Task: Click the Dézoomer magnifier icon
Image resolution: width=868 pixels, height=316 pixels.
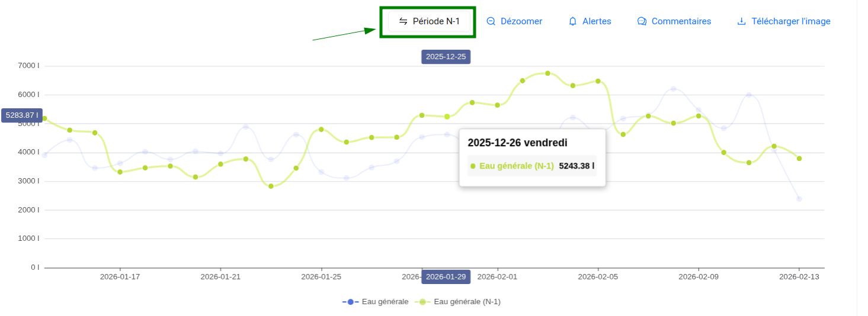Action: pyautogui.click(x=491, y=21)
